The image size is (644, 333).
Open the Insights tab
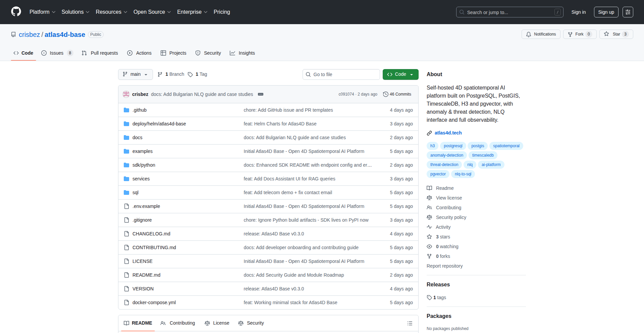(x=242, y=53)
